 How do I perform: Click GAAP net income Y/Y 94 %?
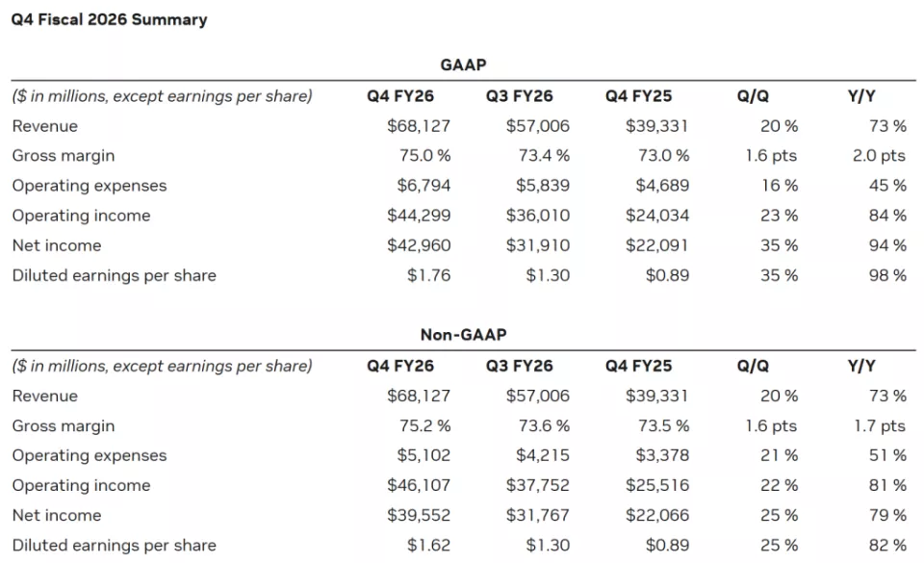(x=887, y=245)
